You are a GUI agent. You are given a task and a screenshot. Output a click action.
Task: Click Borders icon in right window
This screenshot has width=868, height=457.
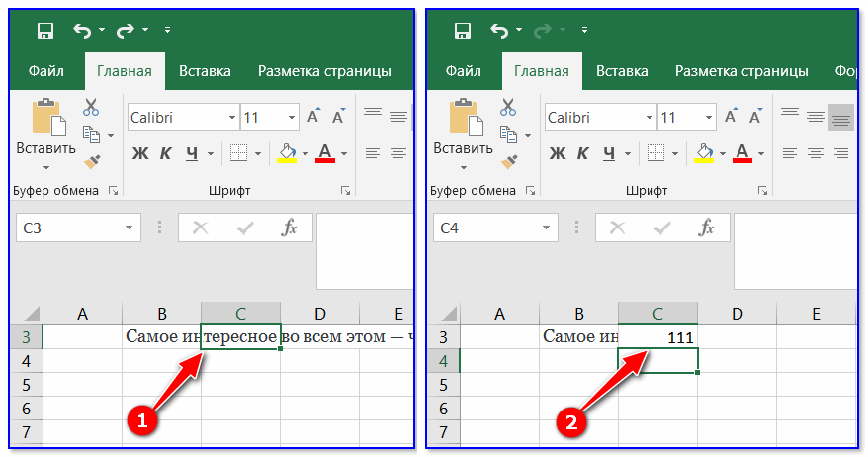click(655, 153)
